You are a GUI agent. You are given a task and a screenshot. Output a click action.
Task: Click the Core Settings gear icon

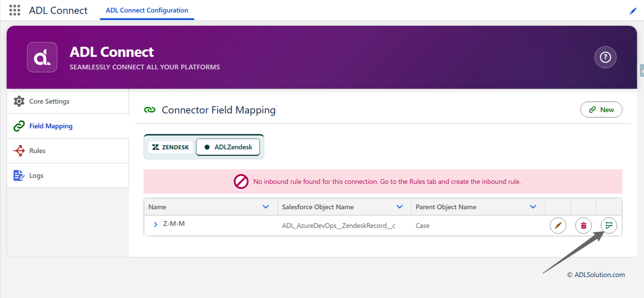point(19,101)
